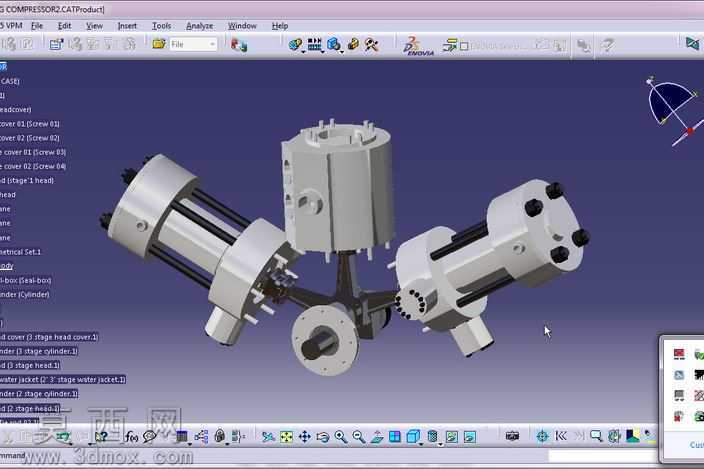Click the Zoom In icon
The height and width of the screenshot is (469, 704).
click(x=341, y=436)
